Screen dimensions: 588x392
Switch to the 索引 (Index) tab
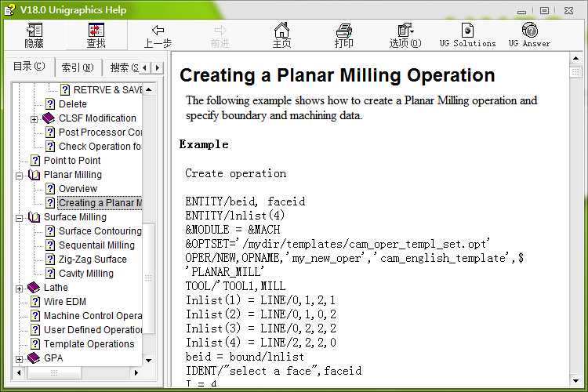(77, 67)
